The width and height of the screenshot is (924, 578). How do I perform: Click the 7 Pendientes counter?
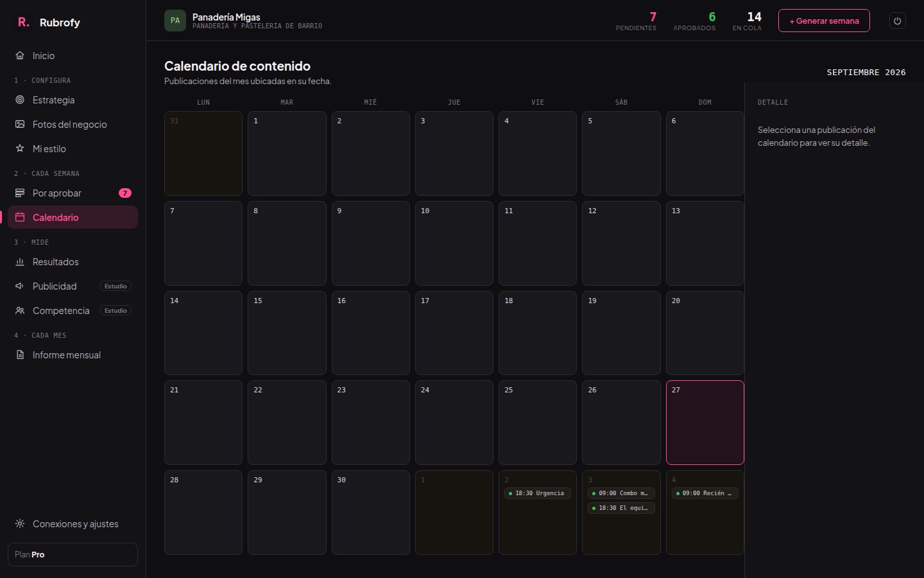pyautogui.click(x=636, y=21)
